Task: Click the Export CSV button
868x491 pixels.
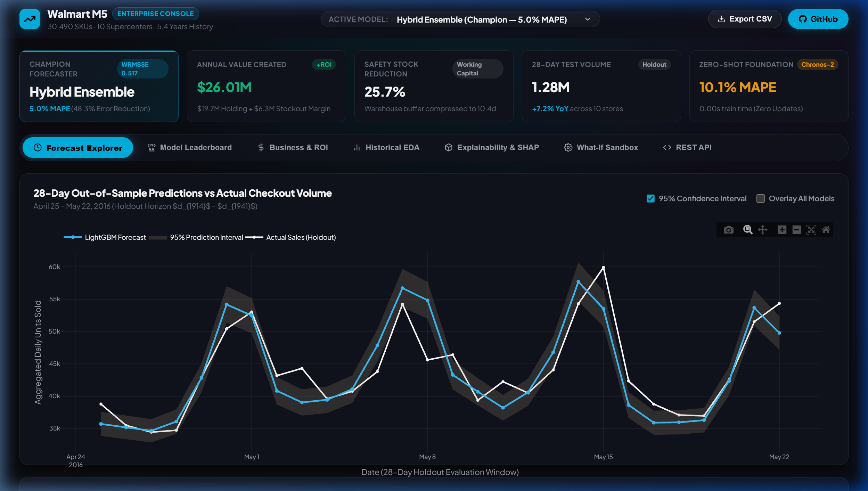Action: [745, 19]
